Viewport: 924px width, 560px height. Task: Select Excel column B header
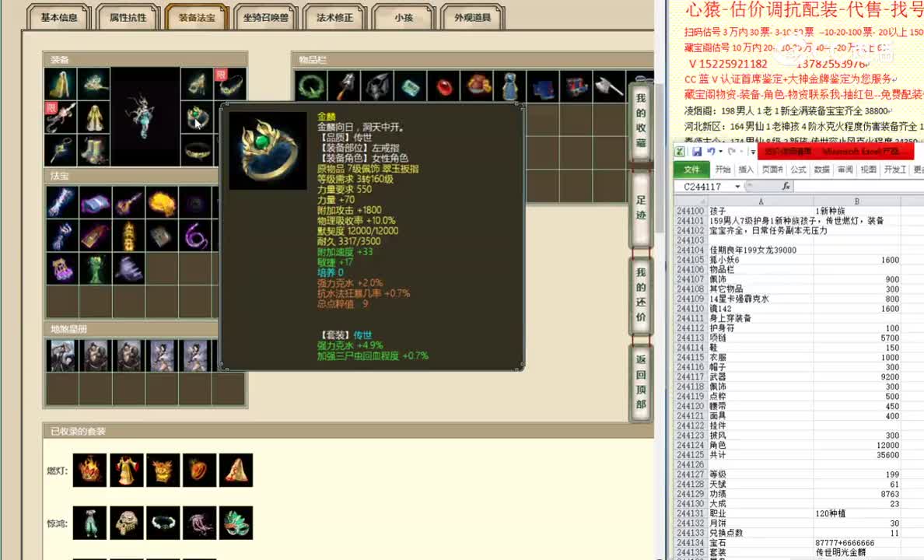[x=857, y=201]
